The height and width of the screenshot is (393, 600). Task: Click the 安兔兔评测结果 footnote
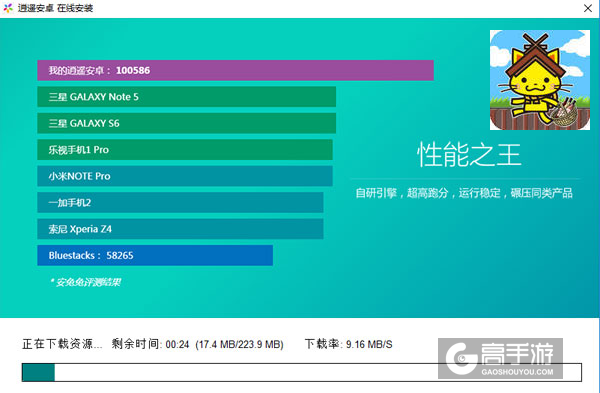[x=85, y=282]
